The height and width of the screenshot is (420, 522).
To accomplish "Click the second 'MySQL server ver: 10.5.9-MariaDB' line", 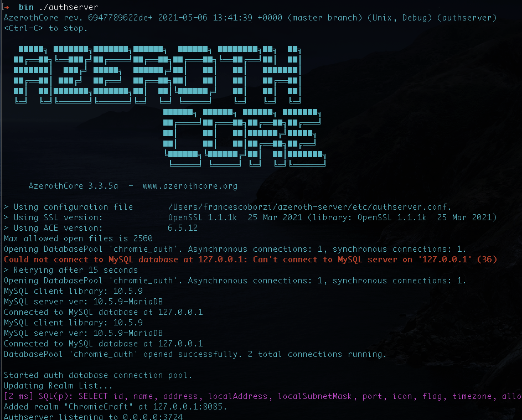I will tap(83, 334).
